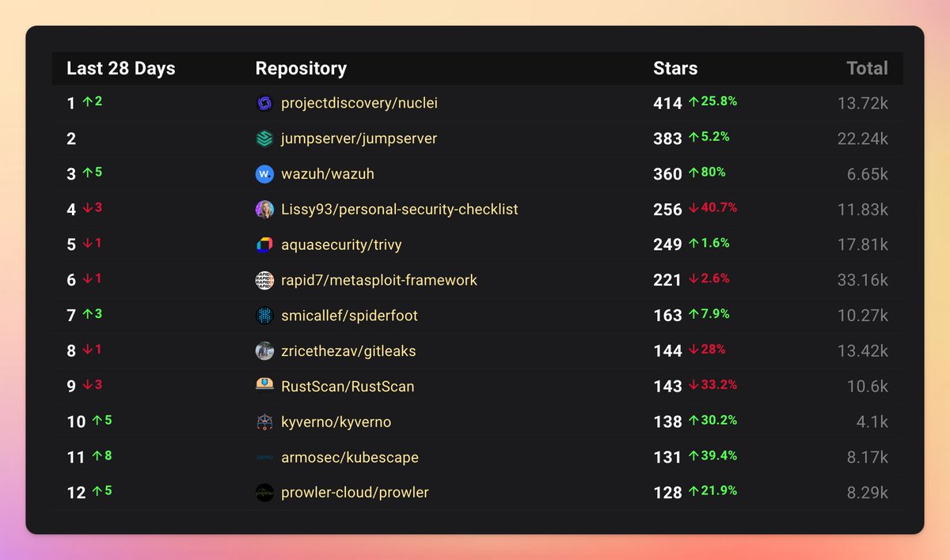Image resolution: width=950 pixels, height=560 pixels.
Task: Select the 33.16k total value
Action: [863, 281]
